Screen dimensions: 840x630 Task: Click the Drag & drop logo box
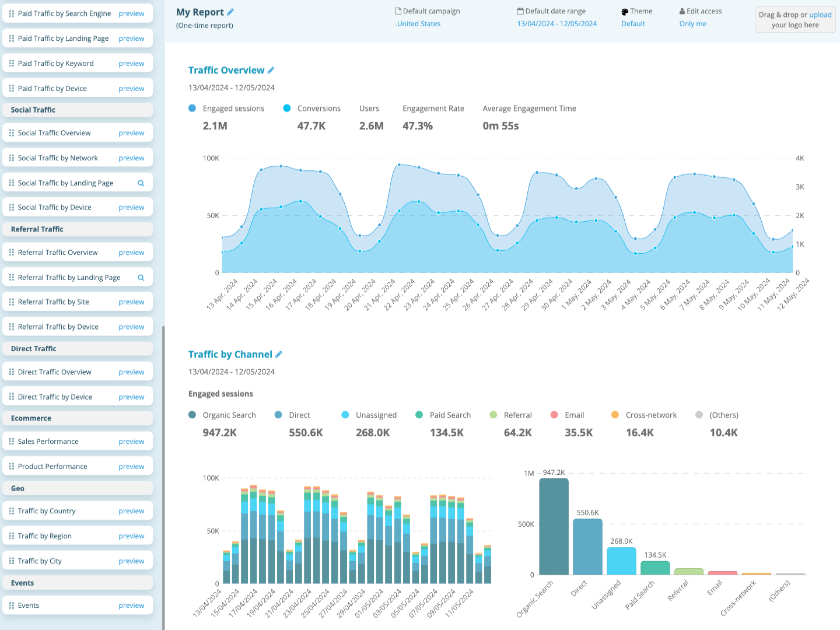(795, 20)
